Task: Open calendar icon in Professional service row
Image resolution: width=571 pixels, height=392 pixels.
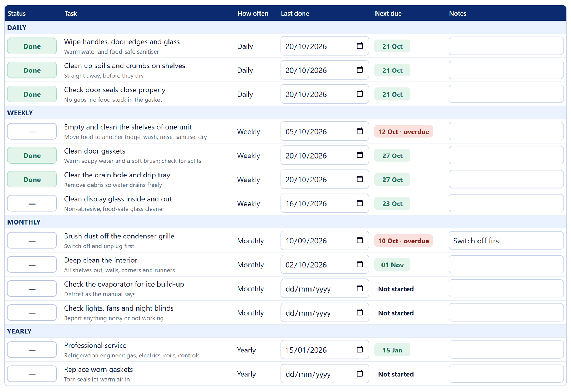Action: tap(360, 350)
